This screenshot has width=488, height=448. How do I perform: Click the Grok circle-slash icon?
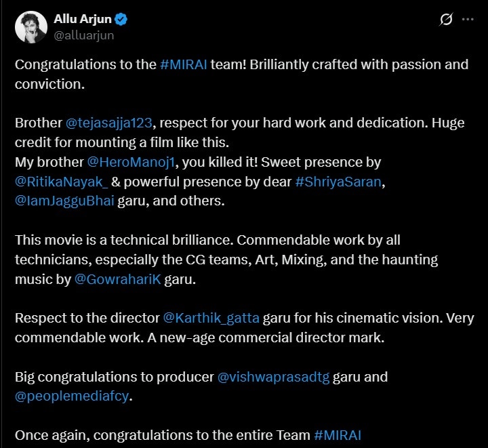coord(446,20)
